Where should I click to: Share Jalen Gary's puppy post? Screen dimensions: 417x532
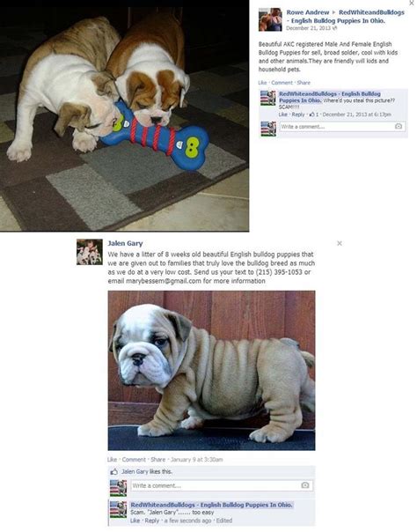click(x=157, y=460)
